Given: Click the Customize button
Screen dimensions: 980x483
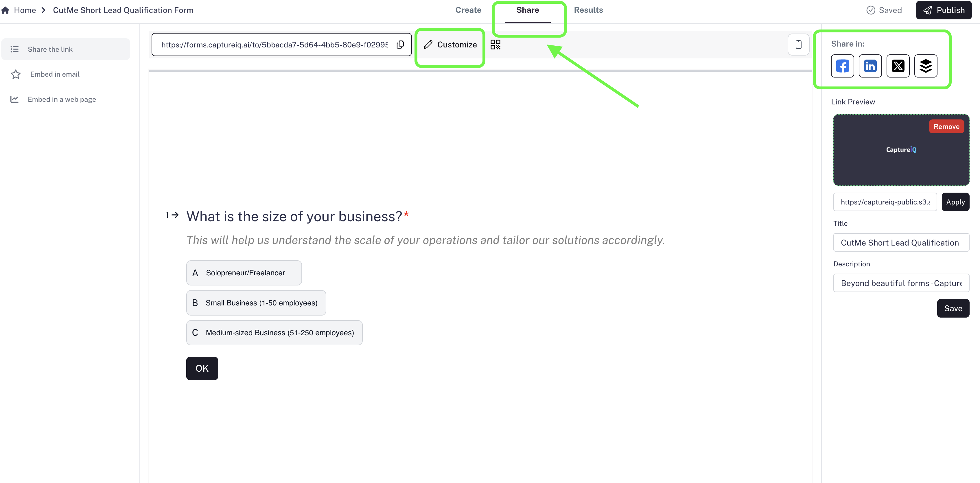Looking at the screenshot, I should coord(450,44).
